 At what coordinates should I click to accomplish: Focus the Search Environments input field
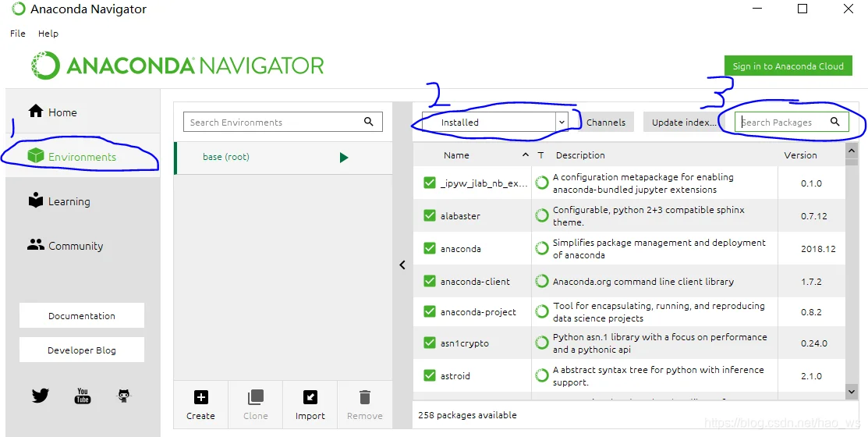pos(283,122)
